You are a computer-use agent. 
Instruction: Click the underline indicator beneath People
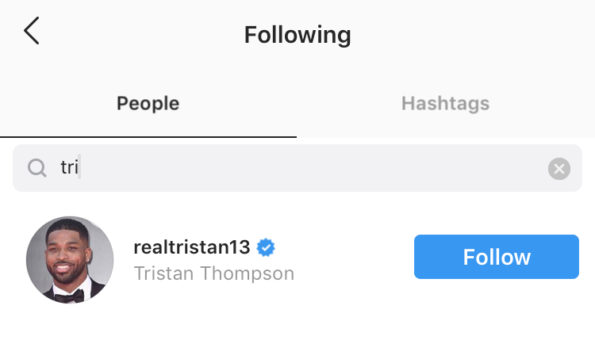click(x=148, y=137)
